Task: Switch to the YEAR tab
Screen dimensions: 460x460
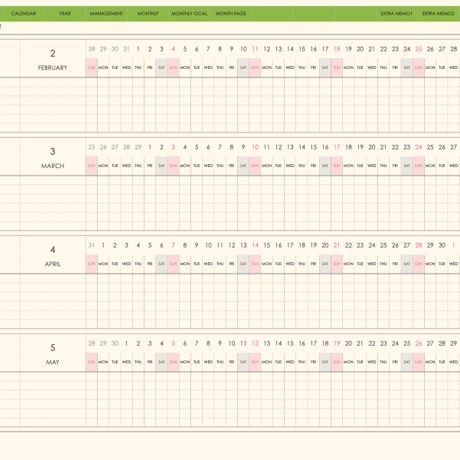Action: click(65, 14)
